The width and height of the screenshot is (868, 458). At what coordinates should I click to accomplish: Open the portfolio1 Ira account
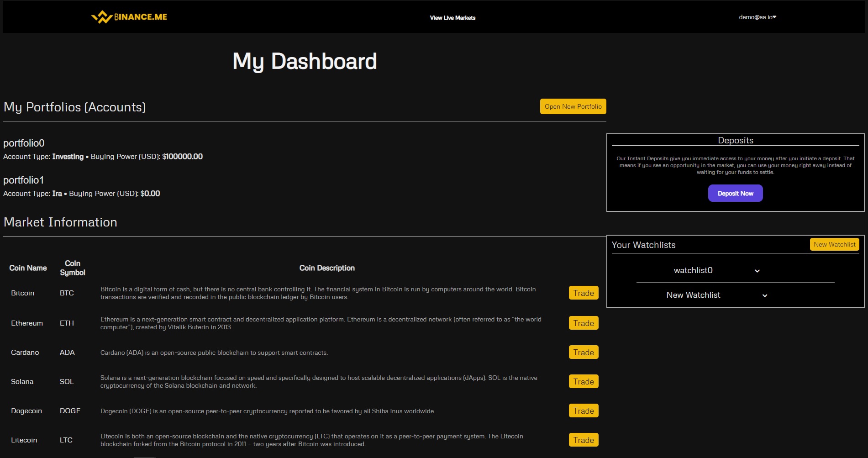24,180
